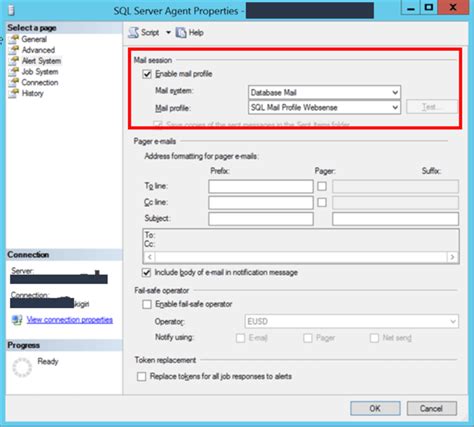Close the Agent Properties window
This screenshot has width=474, height=427.
pyautogui.click(x=453, y=8)
